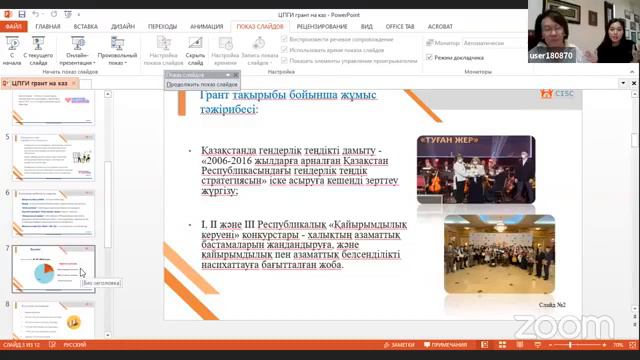
Task: Click the Redo icon in title bar
Action: click(x=53, y=14)
